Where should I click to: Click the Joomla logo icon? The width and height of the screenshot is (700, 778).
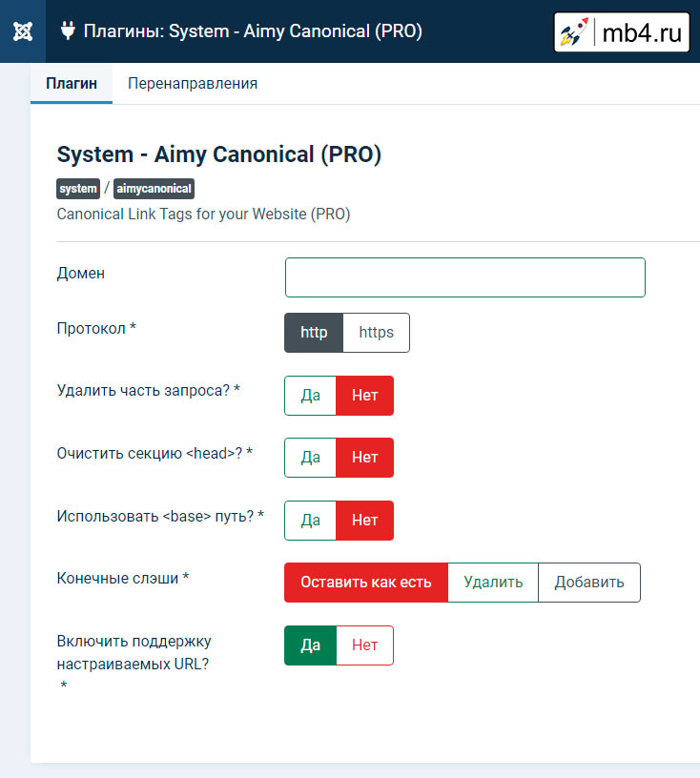click(x=23, y=31)
